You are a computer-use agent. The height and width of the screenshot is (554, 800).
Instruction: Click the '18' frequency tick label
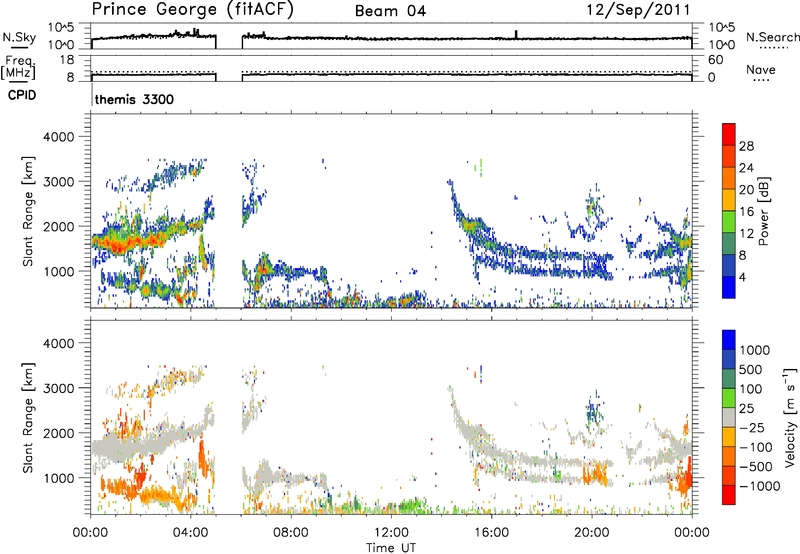point(66,60)
